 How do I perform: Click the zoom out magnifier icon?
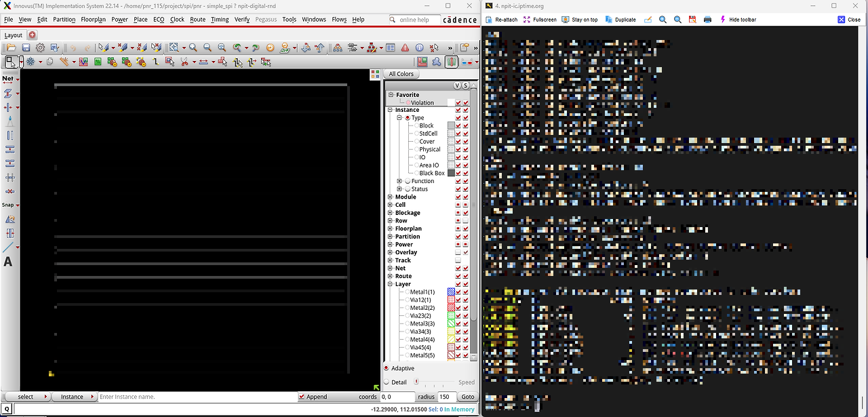(x=208, y=48)
